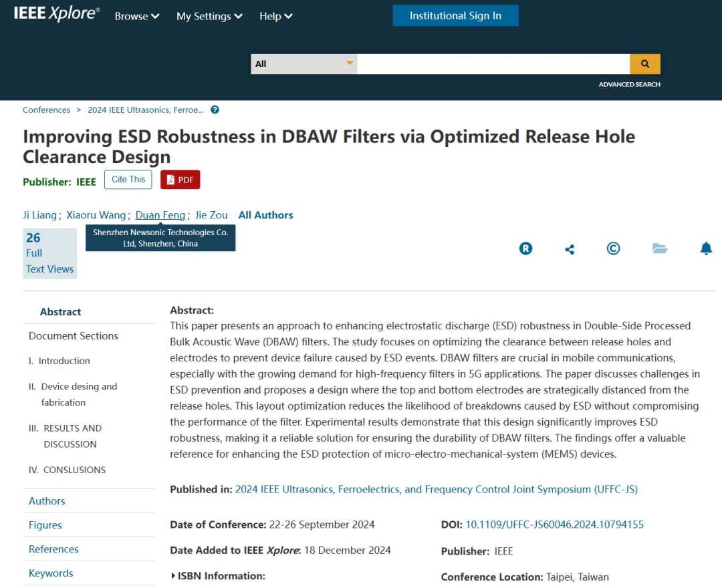The height and width of the screenshot is (588, 722).
Task: Click the copyright icon
Action: tap(613, 249)
